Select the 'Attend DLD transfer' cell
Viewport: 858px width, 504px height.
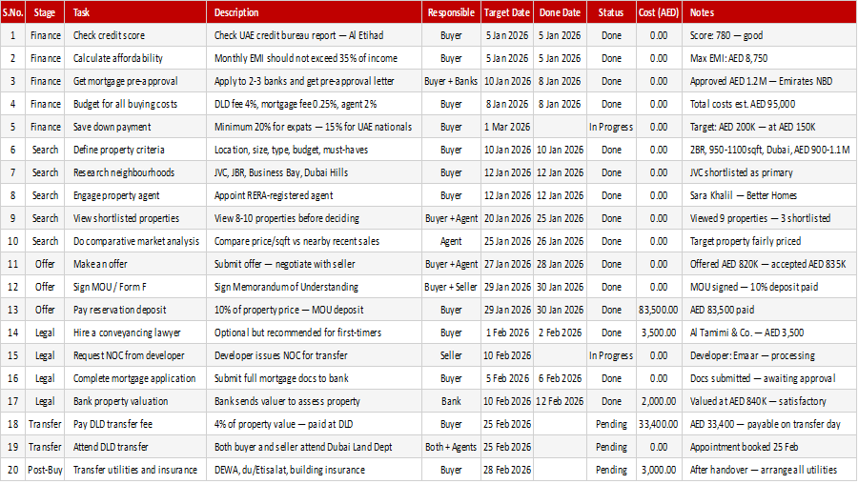click(135, 447)
